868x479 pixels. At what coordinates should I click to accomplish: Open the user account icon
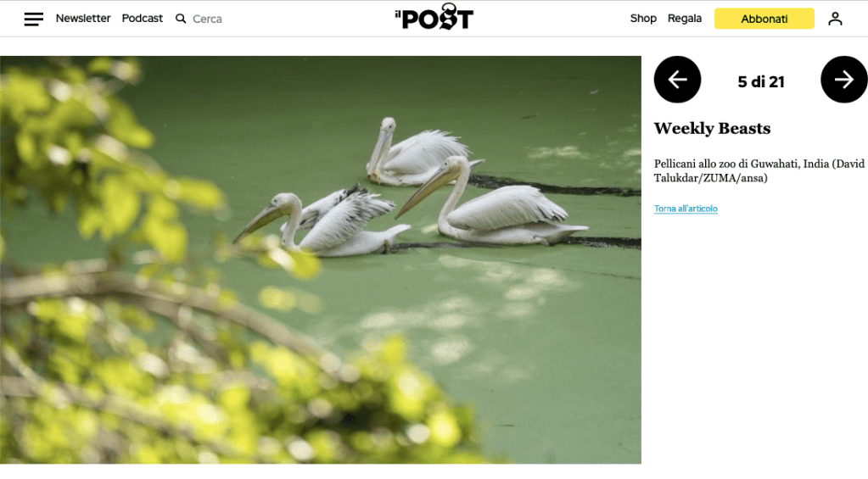pos(835,19)
